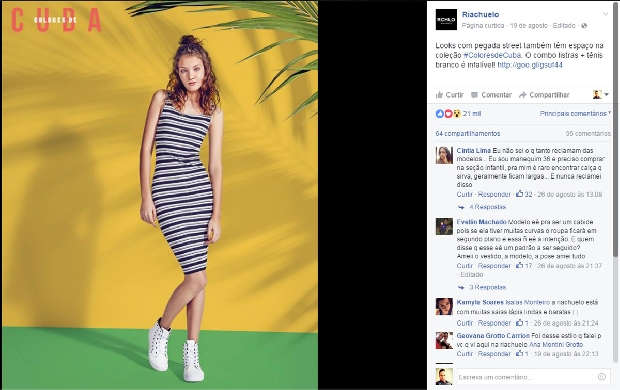Image resolution: width=620 pixels, height=390 pixels.
Task: Click the Comentar speech bubble icon
Action: [x=474, y=95]
